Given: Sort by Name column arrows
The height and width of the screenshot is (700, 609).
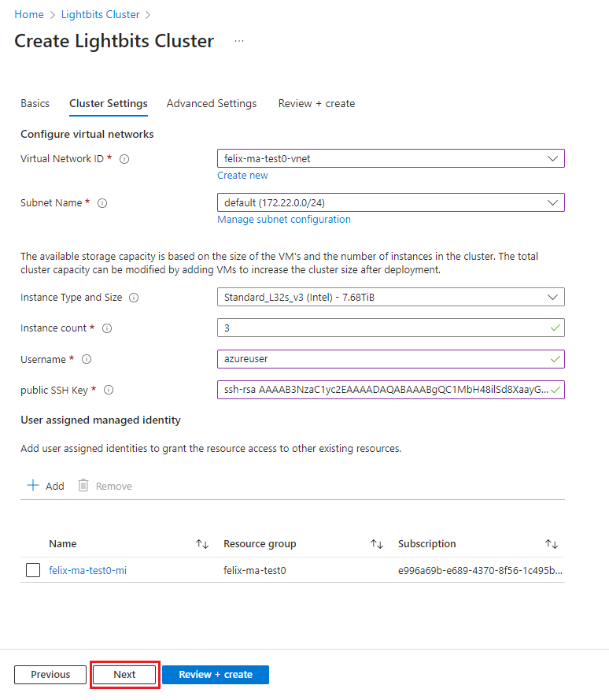Looking at the screenshot, I should click(202, 544).
